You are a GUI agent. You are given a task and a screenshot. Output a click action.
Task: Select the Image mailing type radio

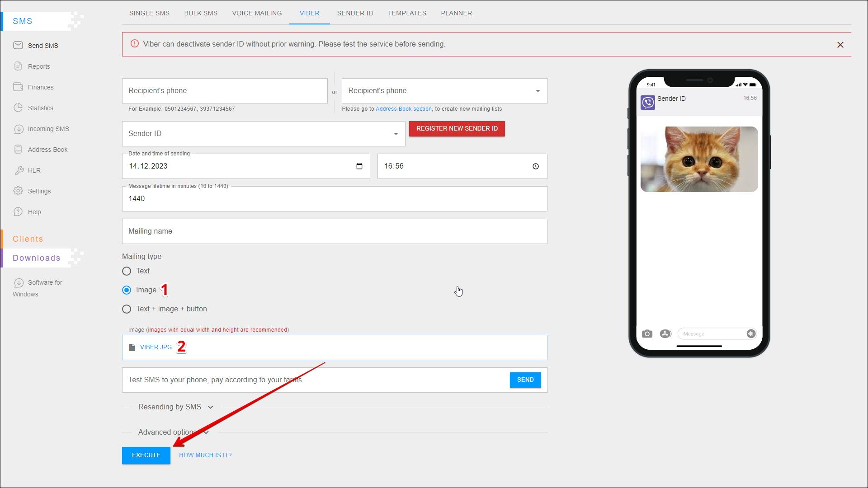127,290
